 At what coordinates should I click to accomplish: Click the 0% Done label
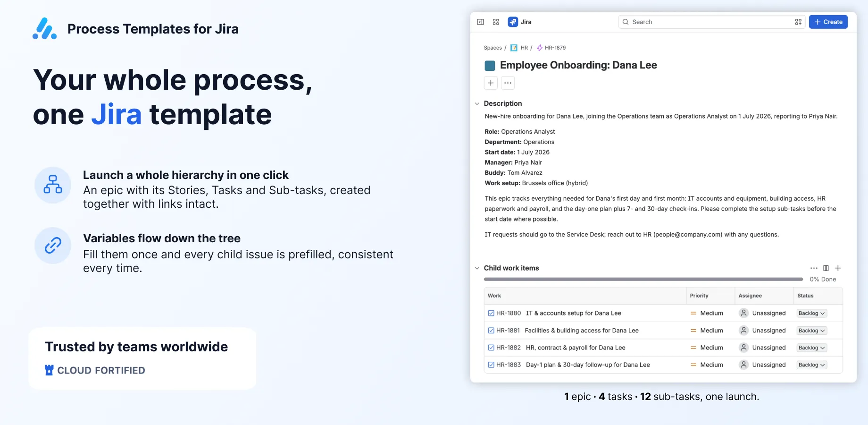(823, 279)
